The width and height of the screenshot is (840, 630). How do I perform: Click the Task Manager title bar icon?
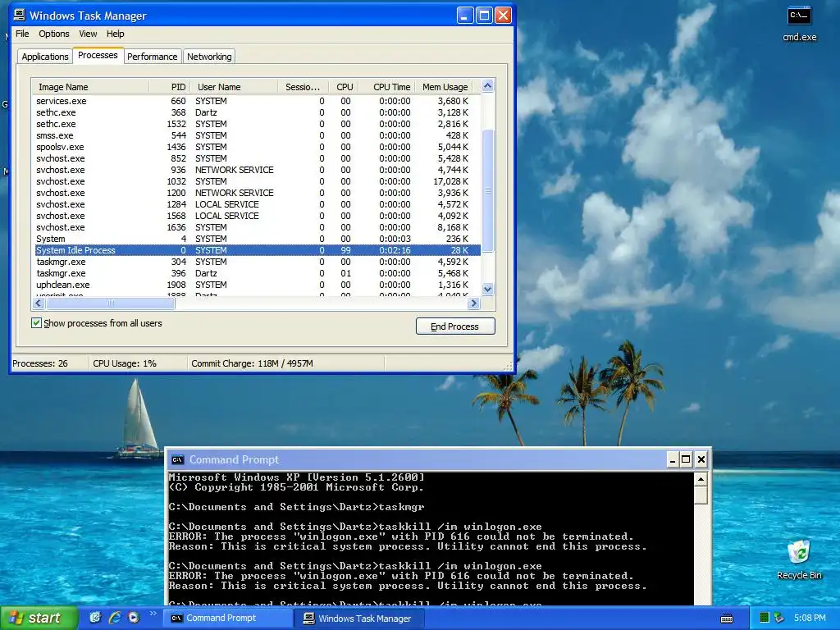[x=20, y=15]
